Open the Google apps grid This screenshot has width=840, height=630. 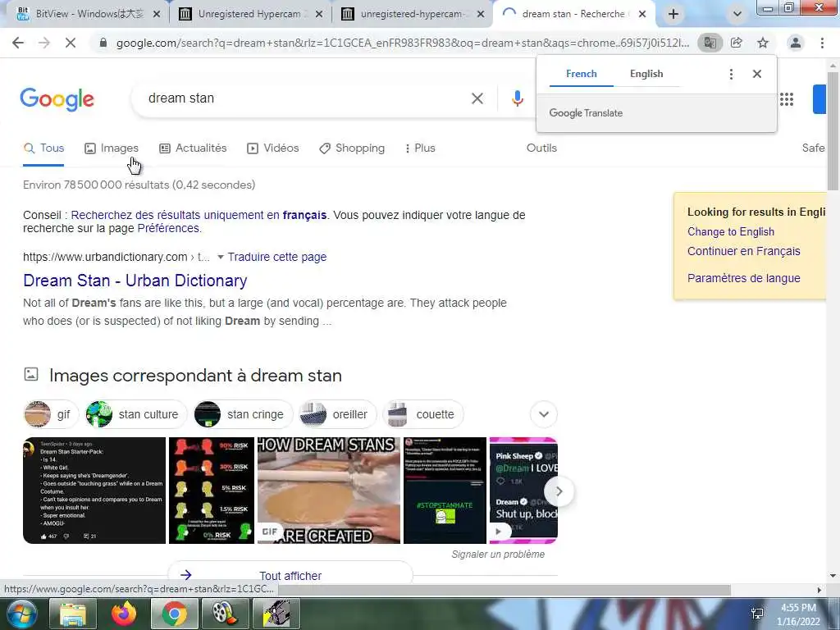point(787,99)
